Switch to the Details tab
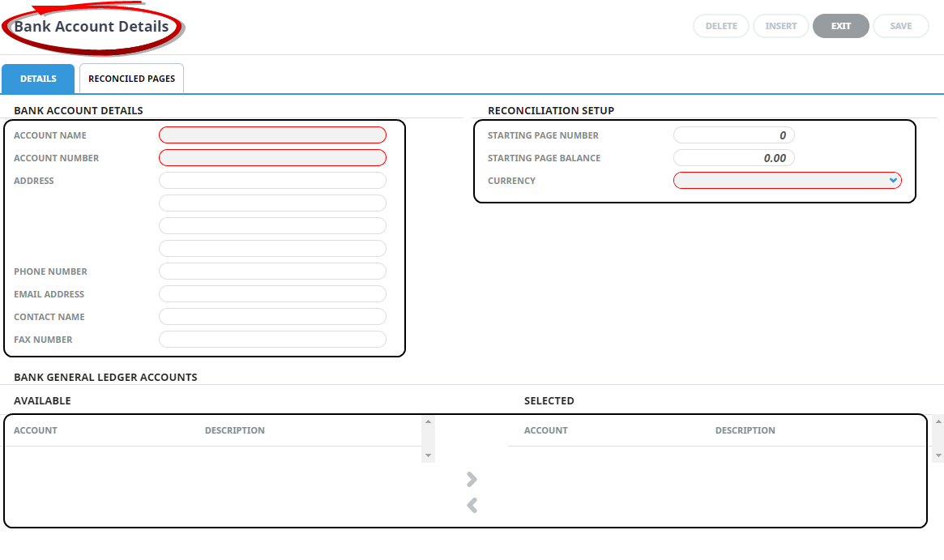 [x=38, y=79]
